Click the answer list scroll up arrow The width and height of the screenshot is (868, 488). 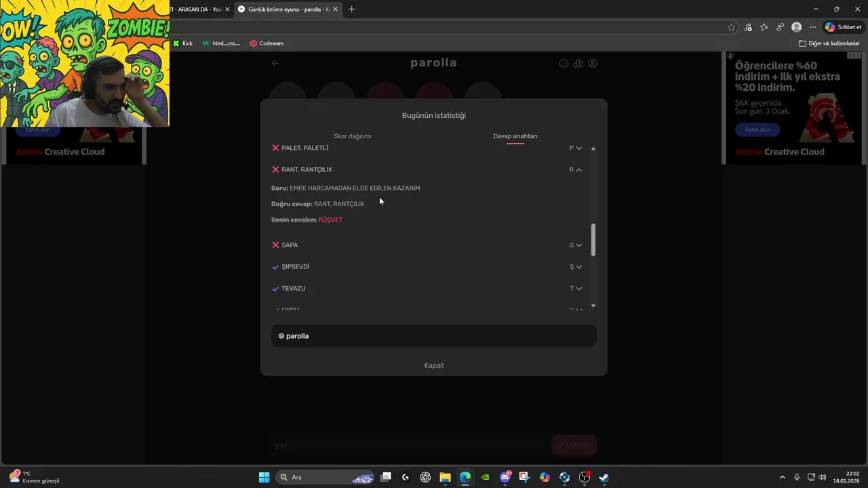pos(593,148)
